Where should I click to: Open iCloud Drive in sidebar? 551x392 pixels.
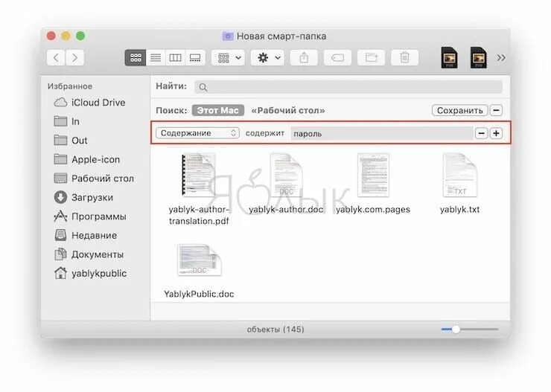90,103
